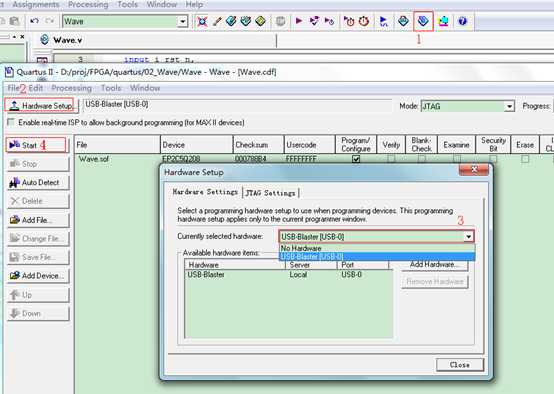Click the Usercode column header
The image size is (554, 394).
click(x=310, y=145)
